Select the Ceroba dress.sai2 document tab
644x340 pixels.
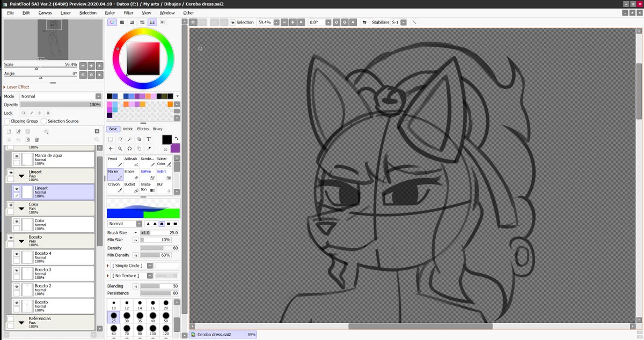click(x=223, y=335)
